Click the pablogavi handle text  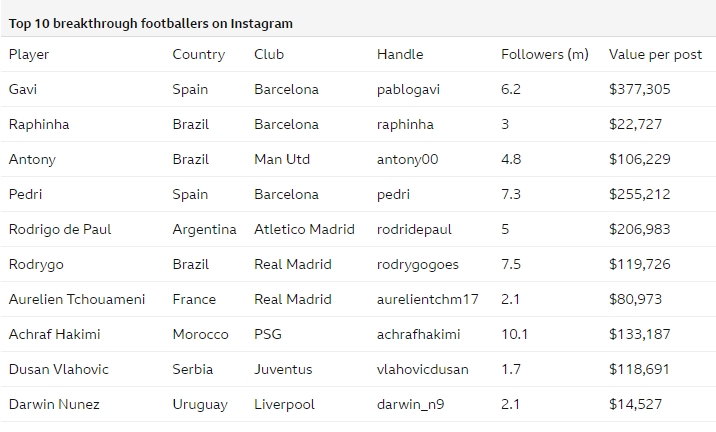click(408, 90)
